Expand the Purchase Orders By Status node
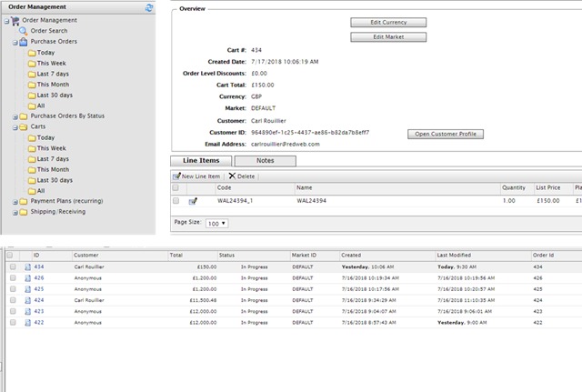Viewport: 582px width, 392px height. 14,116
